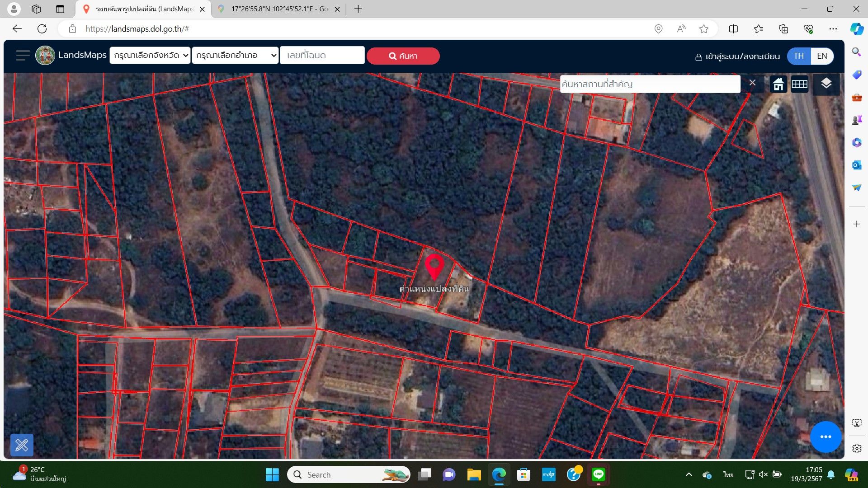Open the favorites list icon
This screenshot has width=868, height=488.
pyautogui.click(x=759, y=29)
